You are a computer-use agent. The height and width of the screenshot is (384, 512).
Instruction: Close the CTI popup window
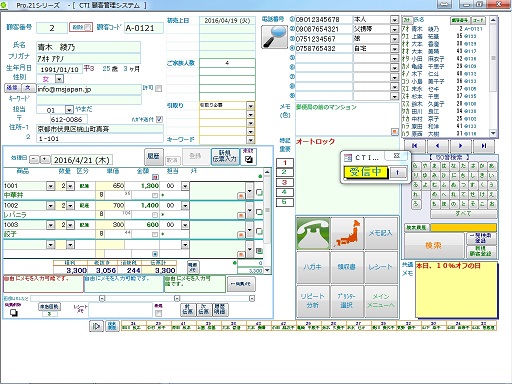click(396, 156)
